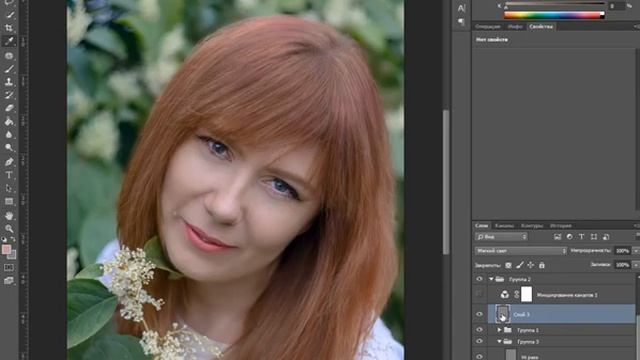
Task: Switch to the Инфо tab
Action: [515, 27]
